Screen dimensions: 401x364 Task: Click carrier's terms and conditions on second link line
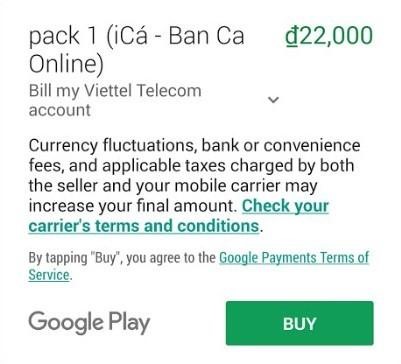[144, 226]
